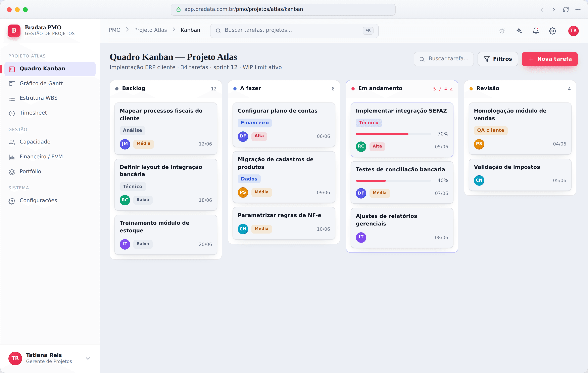Click RC avatar on SEFAZ card
Screen dimensions: 588x373
coord(361,147)
